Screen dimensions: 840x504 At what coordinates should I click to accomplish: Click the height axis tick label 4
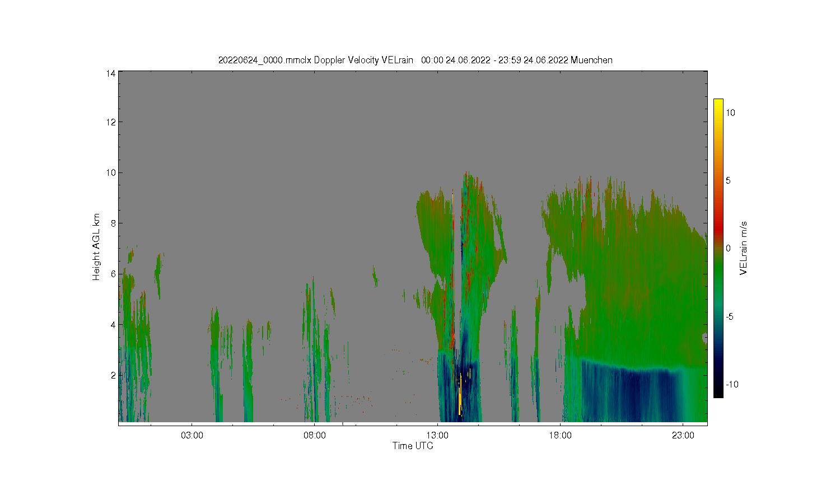click(113, 324)
